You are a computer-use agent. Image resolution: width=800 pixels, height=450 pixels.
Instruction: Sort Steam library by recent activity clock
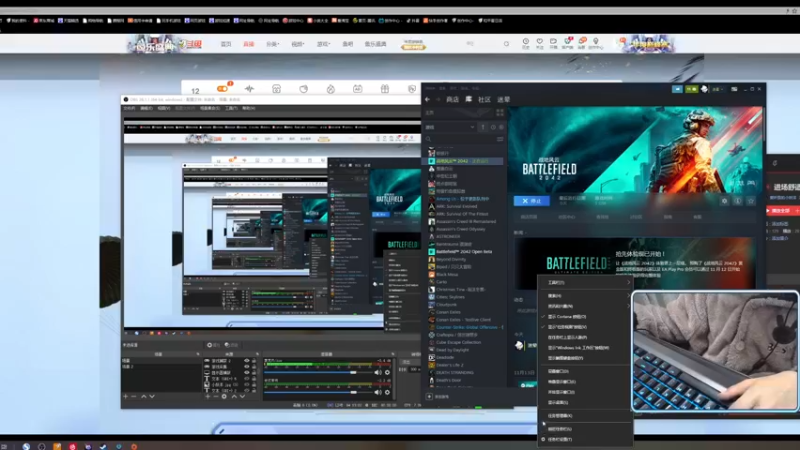tap(493, 127)
